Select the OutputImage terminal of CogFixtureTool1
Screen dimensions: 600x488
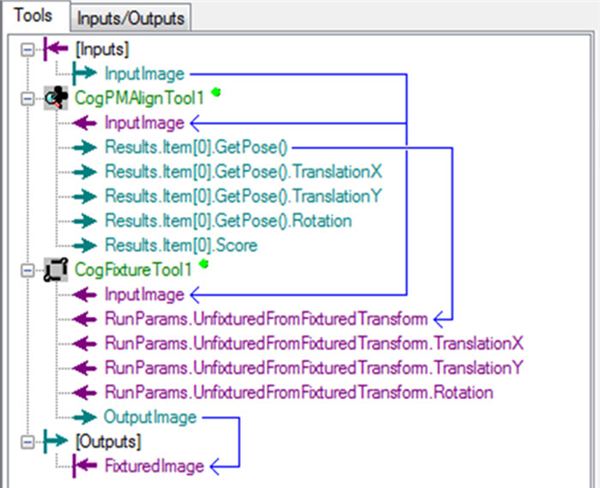[x=150, y=416]
